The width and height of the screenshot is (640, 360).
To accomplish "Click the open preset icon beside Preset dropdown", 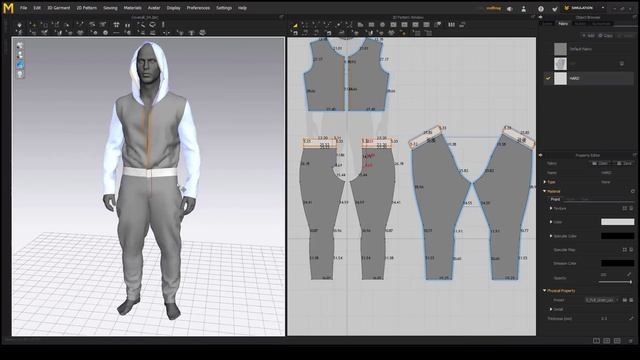I will coord(624,300).
